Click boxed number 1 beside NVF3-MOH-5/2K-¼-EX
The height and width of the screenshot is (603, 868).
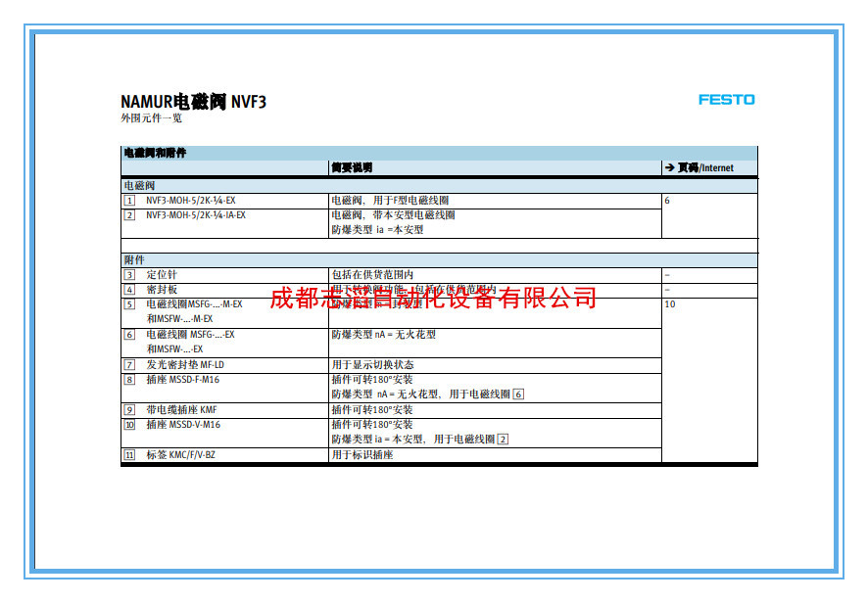pos(129,201)
